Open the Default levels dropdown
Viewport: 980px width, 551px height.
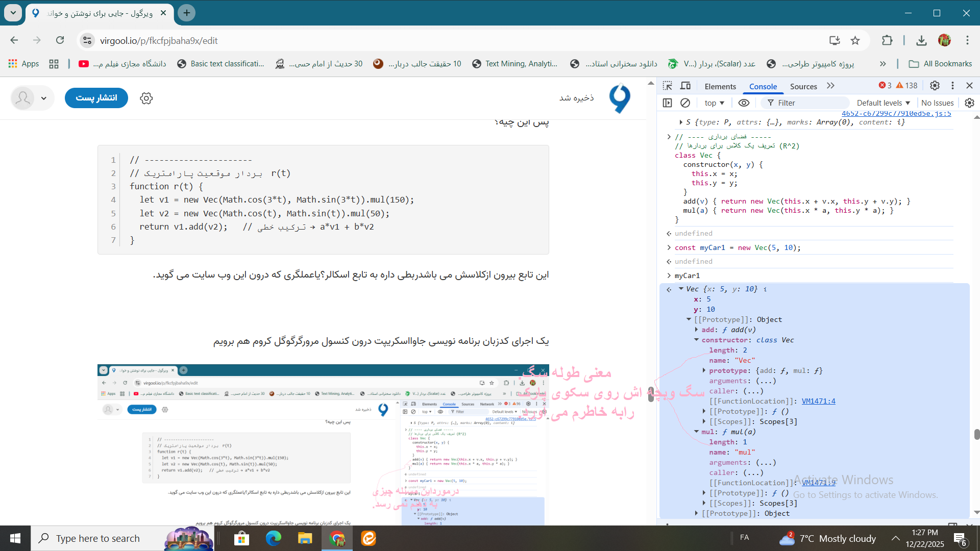tap(883, 103)
